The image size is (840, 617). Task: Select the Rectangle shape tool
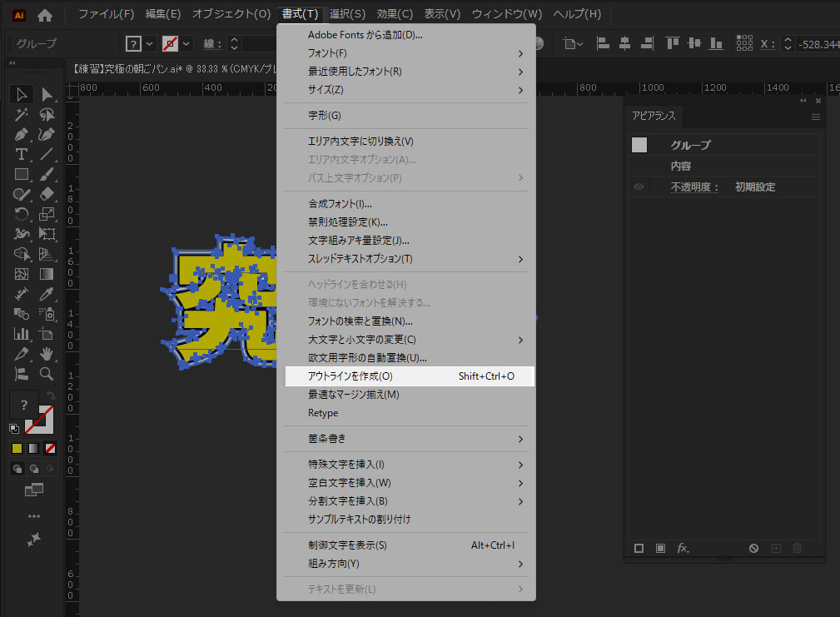22,174
